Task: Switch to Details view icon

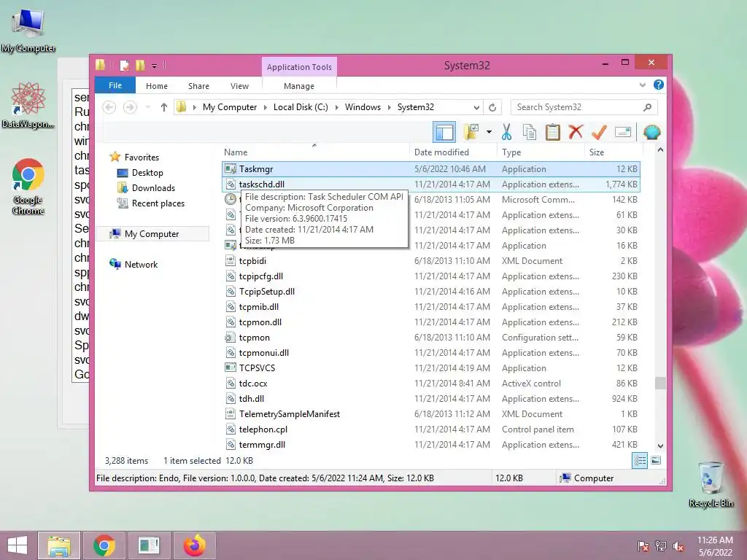Action: pyautogui.click(x=640, y=461)
